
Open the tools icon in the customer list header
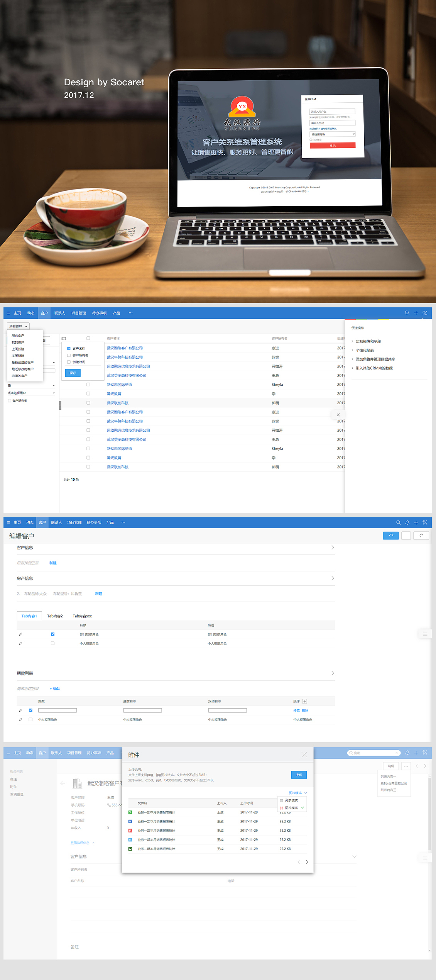[x=425, y=313]
